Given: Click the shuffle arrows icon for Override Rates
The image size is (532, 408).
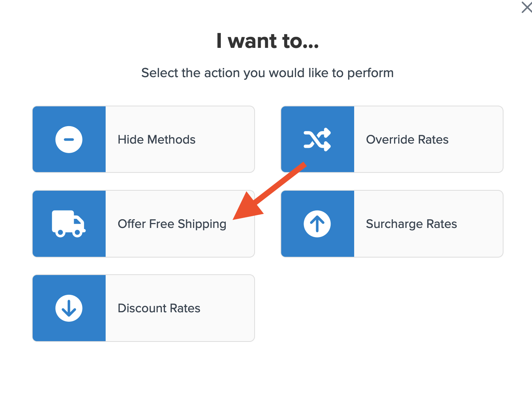Looking at the screenshot, I should coord(317,139).
